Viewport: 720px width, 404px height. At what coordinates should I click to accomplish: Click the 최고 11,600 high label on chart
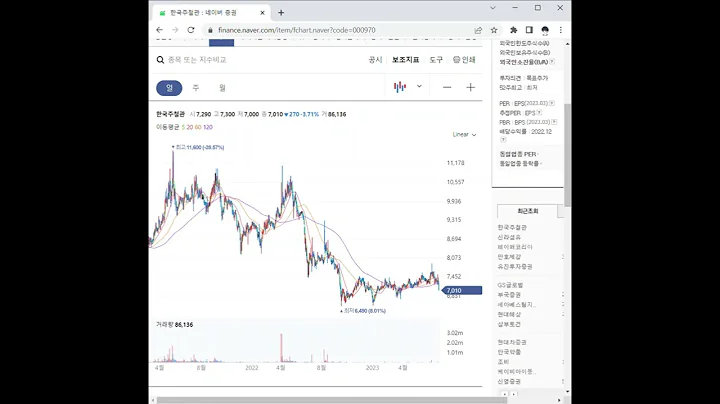[x=198, y=147]
